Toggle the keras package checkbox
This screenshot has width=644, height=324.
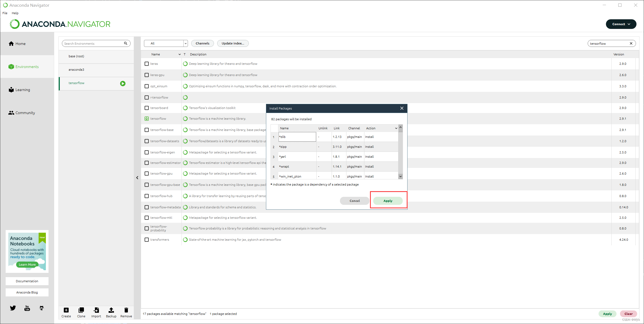(147, 64)
